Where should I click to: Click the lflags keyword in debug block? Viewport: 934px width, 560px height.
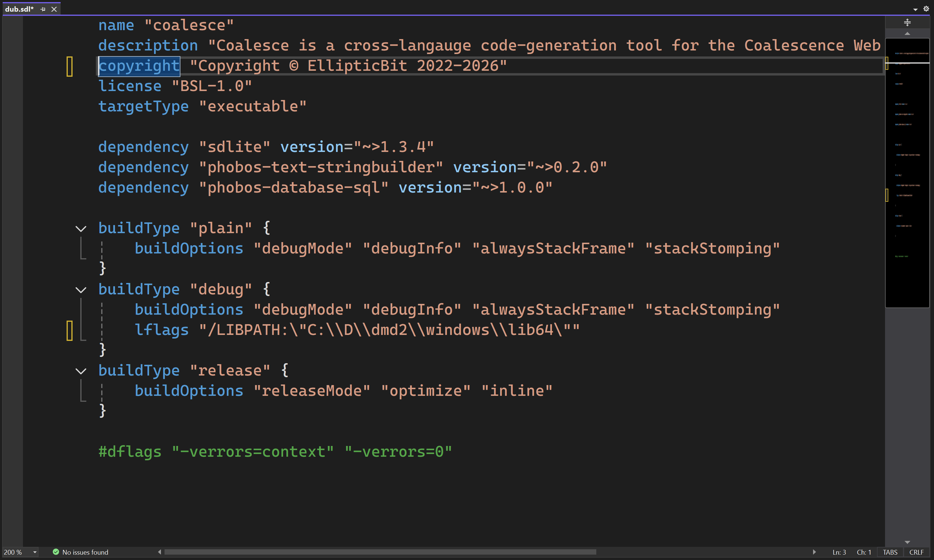coord(162,330)
